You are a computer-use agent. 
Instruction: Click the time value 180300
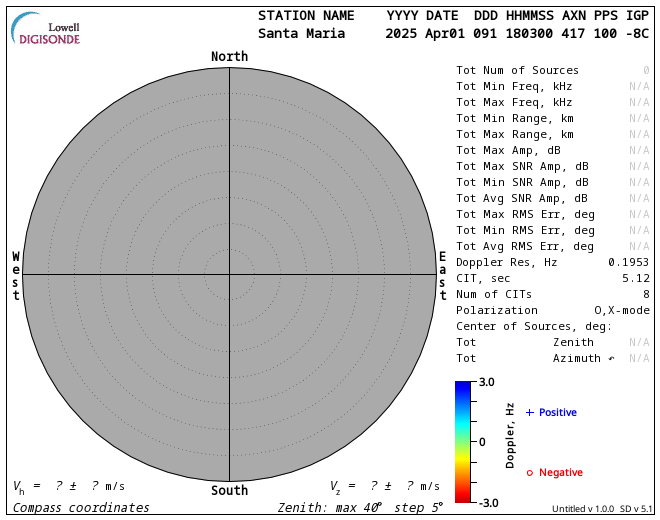pos(529,33)
